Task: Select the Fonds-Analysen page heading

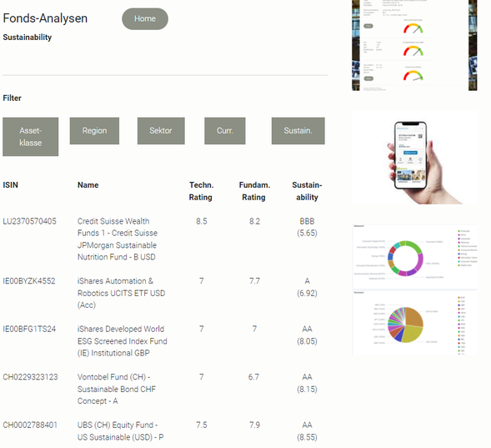Action: [x=45, y=18]
